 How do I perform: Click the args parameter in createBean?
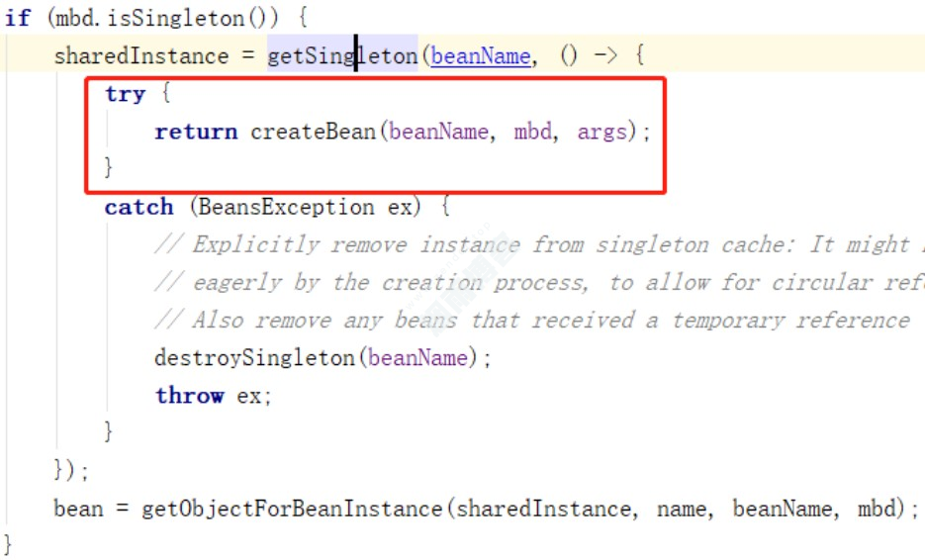(601, 132)
